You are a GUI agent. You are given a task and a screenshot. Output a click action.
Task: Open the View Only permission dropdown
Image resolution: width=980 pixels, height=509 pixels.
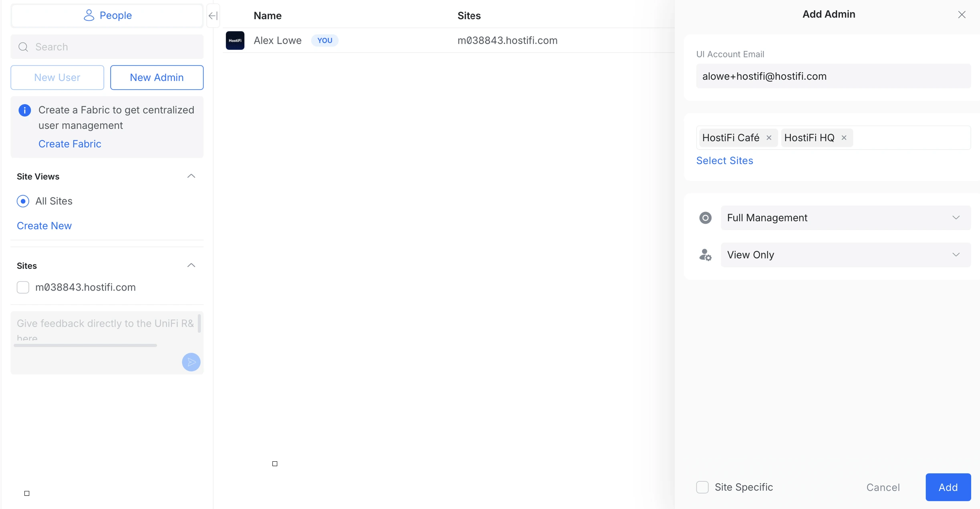(845, 255)
